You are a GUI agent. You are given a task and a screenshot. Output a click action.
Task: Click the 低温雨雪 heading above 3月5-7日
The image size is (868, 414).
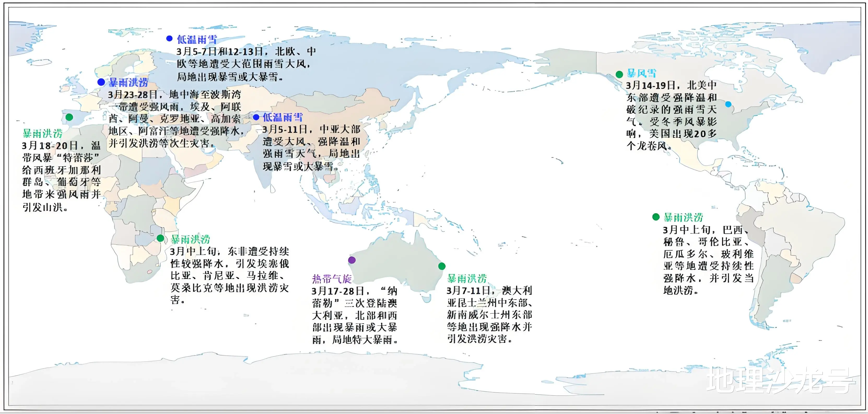pyautogui.click(x=197, y=39)
